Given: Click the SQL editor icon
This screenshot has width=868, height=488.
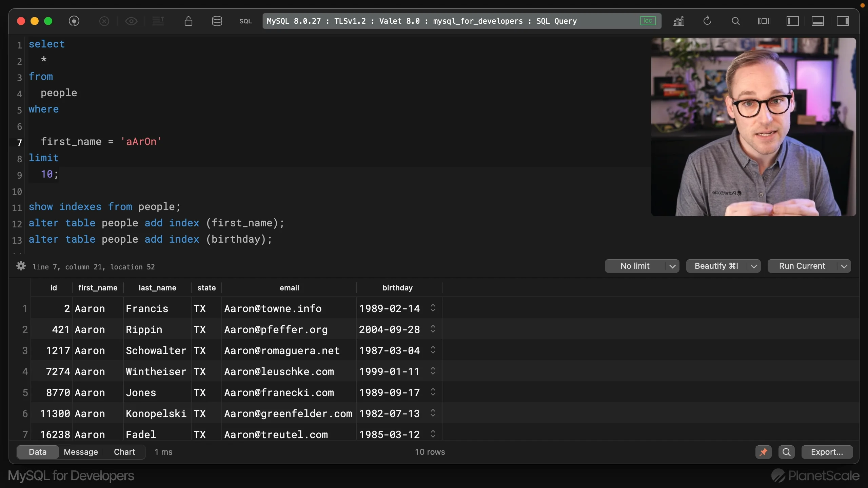Looking at the screenshot, I should tap(245, 21).
